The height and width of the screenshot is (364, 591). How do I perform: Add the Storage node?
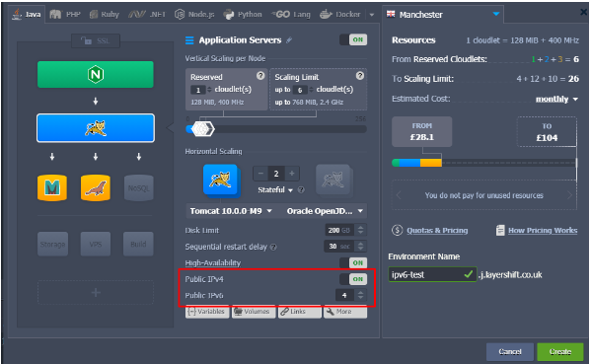pos(52,245)
